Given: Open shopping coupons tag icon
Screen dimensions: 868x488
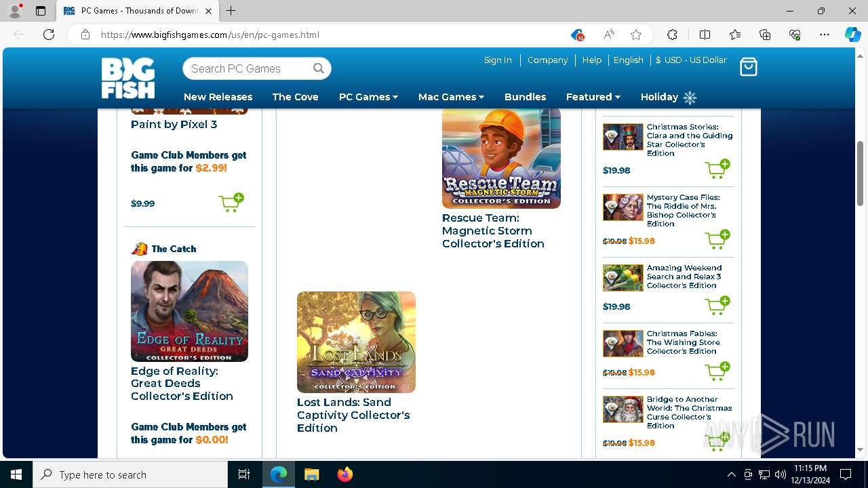Looking at the screenshot, I should pos(577,35).
